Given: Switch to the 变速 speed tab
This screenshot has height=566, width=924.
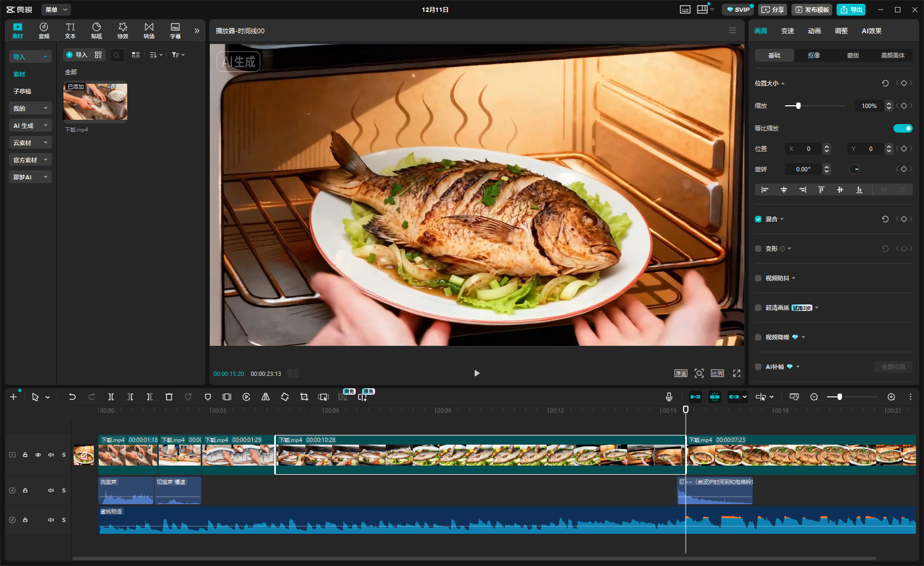Looking at the screenshot, I should click(x=787, y=31).
